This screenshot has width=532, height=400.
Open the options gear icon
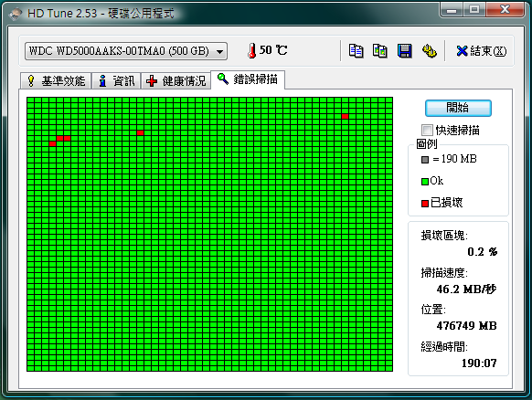pyautogui.click(x=430, y=51)
